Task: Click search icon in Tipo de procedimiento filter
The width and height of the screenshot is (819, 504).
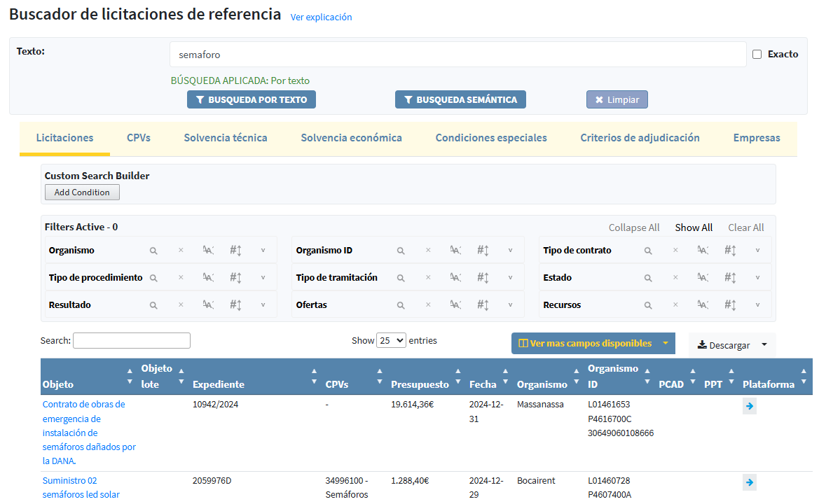Action: 153,278
